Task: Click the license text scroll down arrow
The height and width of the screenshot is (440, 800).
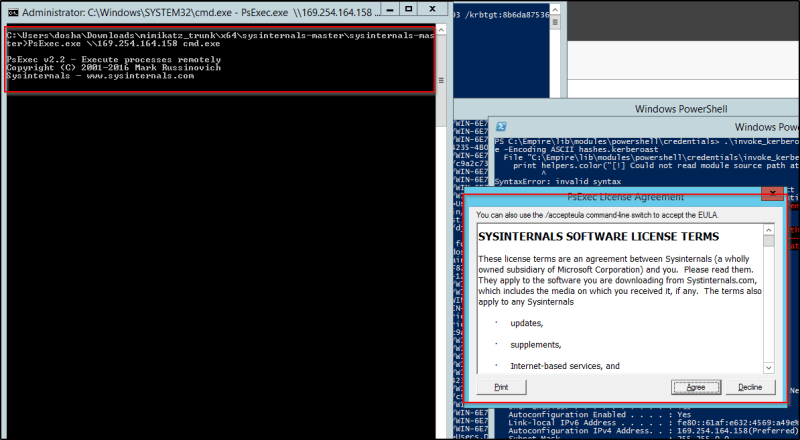Action: (769, 368)
